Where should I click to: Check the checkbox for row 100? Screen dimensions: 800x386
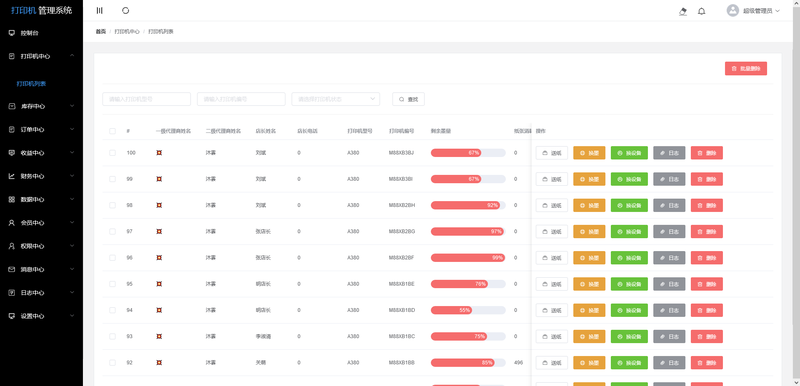[x=112, y=152]
